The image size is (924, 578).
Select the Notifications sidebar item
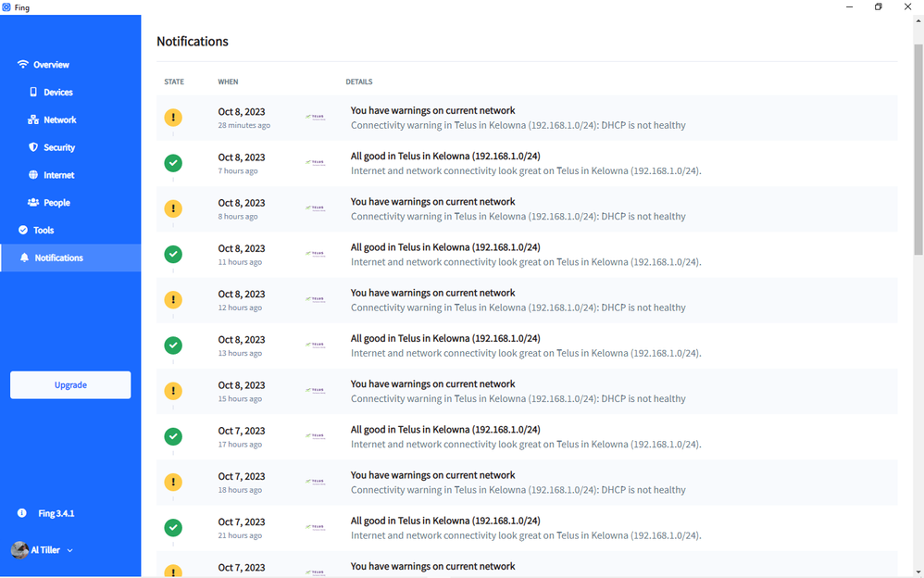(x=58, y=258)
